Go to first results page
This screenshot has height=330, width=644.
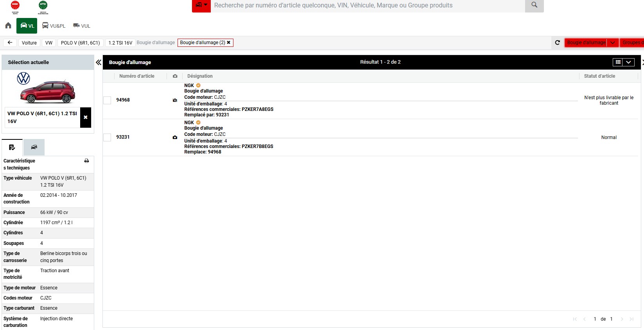tap(575, 319)
